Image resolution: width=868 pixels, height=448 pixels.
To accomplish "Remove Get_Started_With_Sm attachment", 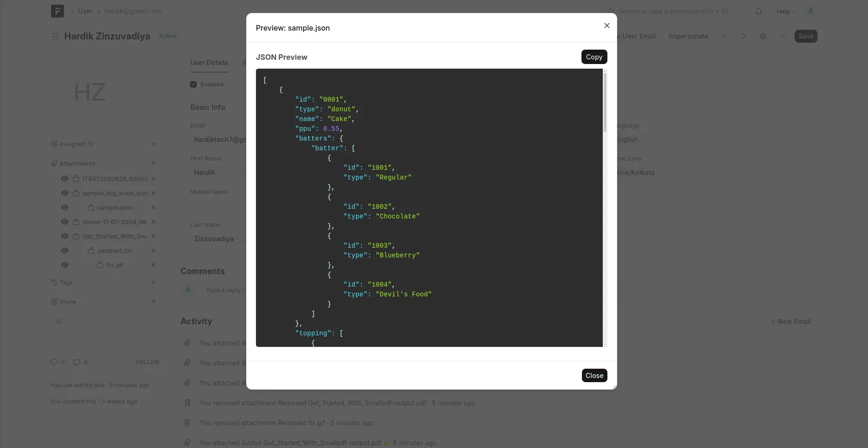I will tap(153, 236).
